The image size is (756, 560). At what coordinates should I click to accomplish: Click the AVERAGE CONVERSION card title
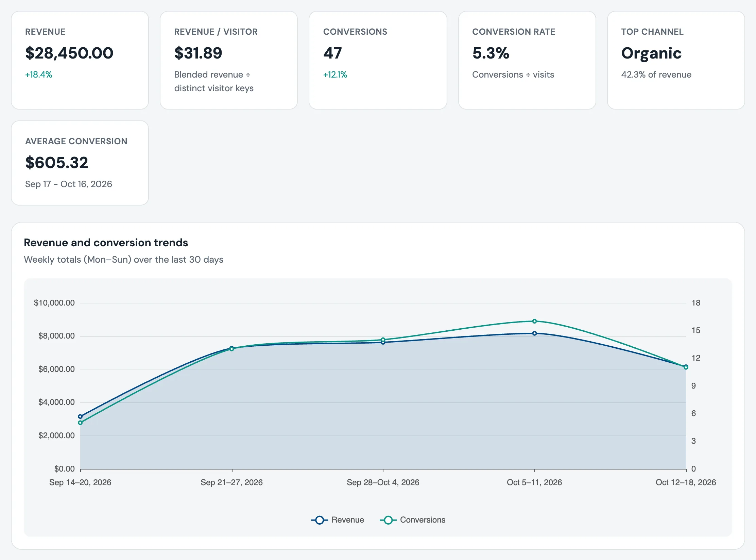click(76, 141)
